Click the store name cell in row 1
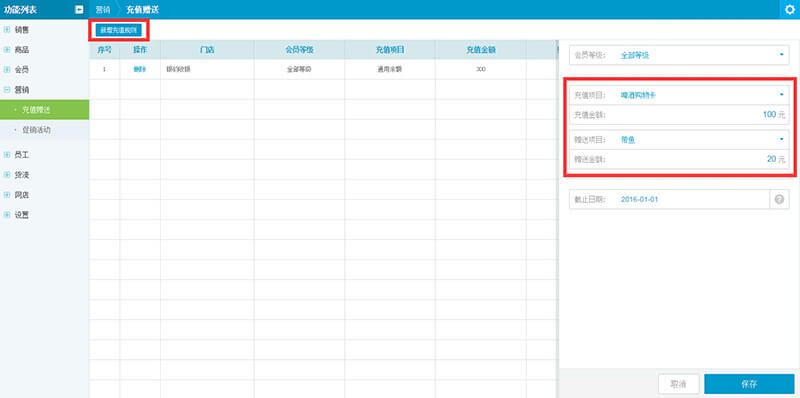Viewport: 800px width, 398px height. (x=207, y=69)
